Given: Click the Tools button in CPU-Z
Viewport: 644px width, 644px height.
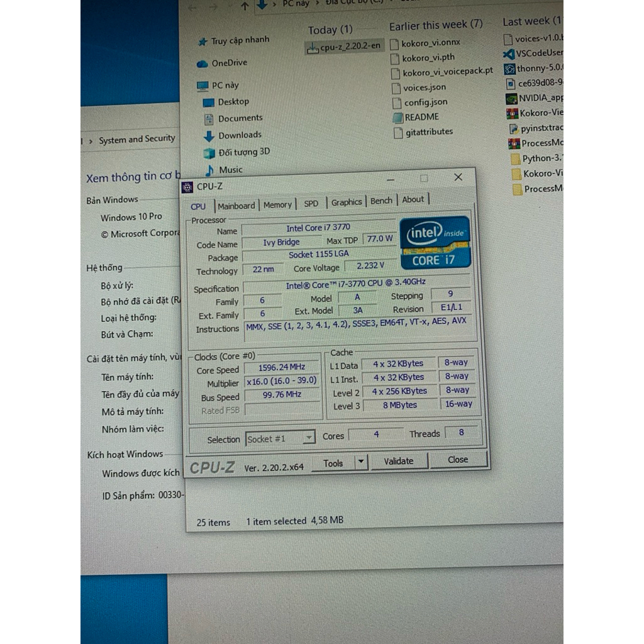Looking at the screenshot, I should (333, 463).
